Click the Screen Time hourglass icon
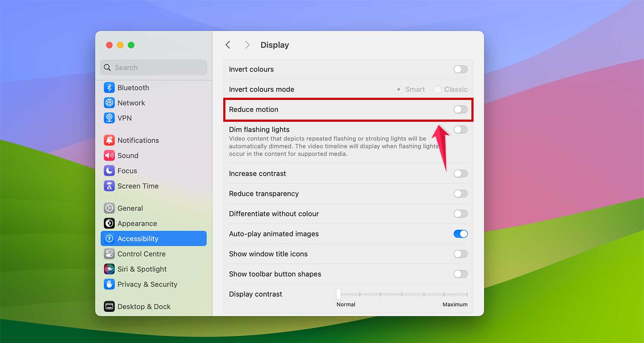Viewport: 644px width, 343px height. pyautogui.click(x=109, y=186)
